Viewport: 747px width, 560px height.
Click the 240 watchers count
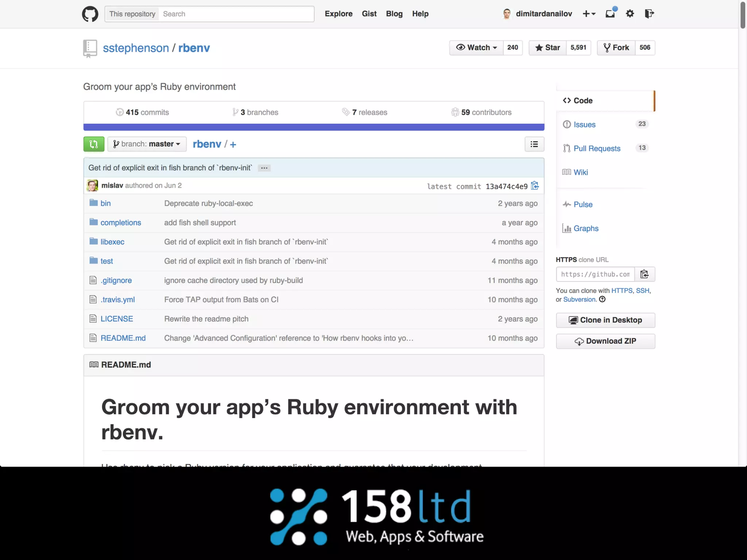coord(512,48)
